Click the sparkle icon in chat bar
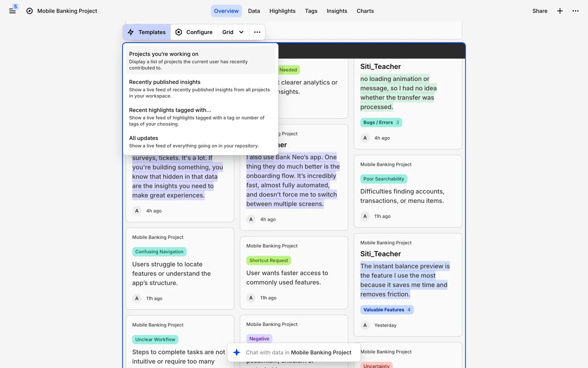588x368 pixels. click(x=236, y=352)
